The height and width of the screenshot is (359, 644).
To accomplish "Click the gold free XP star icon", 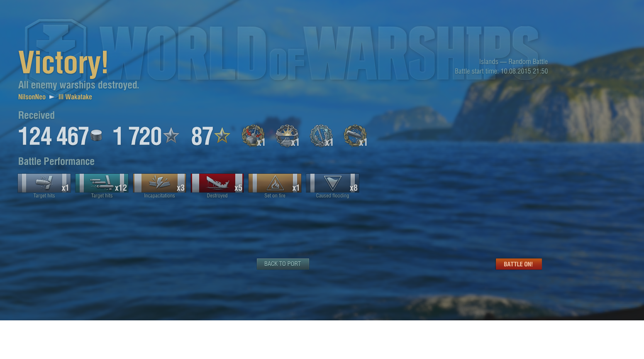I will point(222,135).
